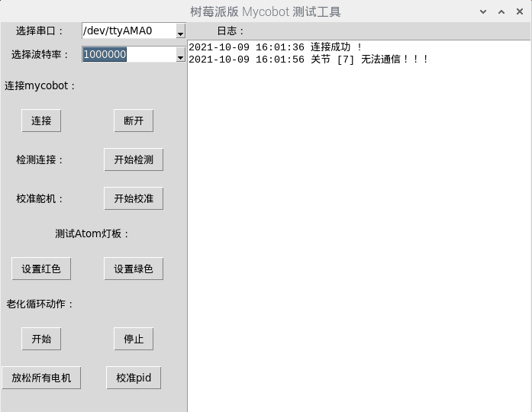
Task: Start aging loop with 开始 button
Action: [41, 339]
